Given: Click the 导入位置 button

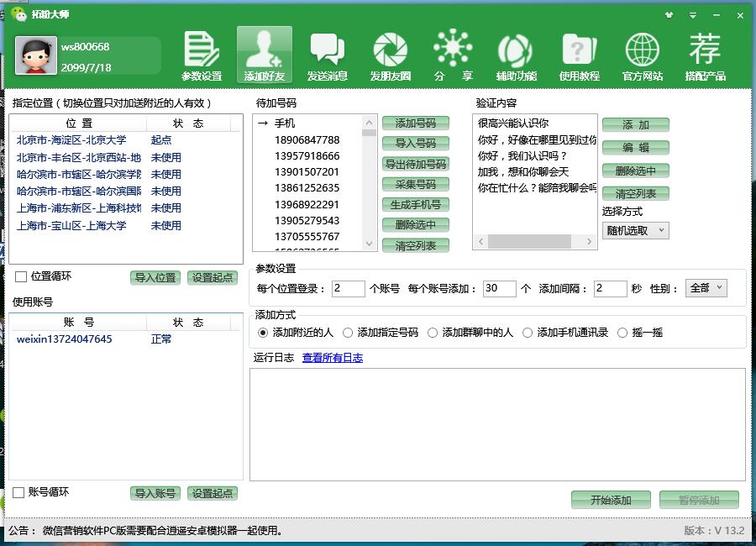Looking at the screenshot, I should point(155,278).
